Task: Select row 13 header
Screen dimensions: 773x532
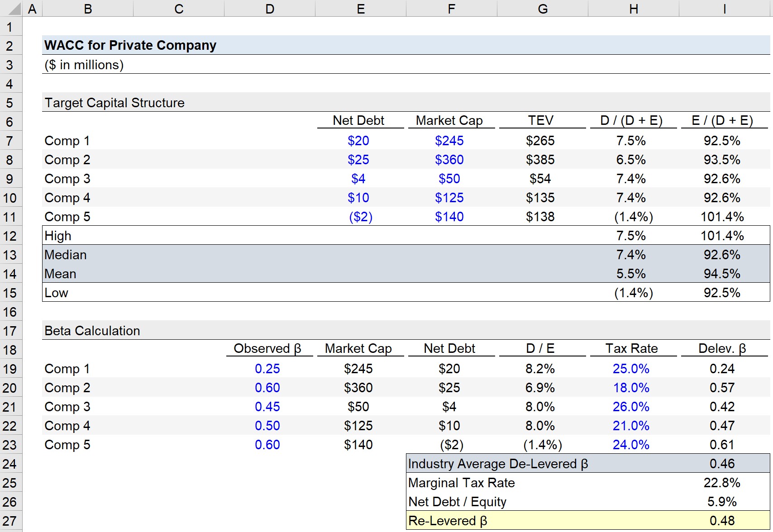Action: point(10,255)
